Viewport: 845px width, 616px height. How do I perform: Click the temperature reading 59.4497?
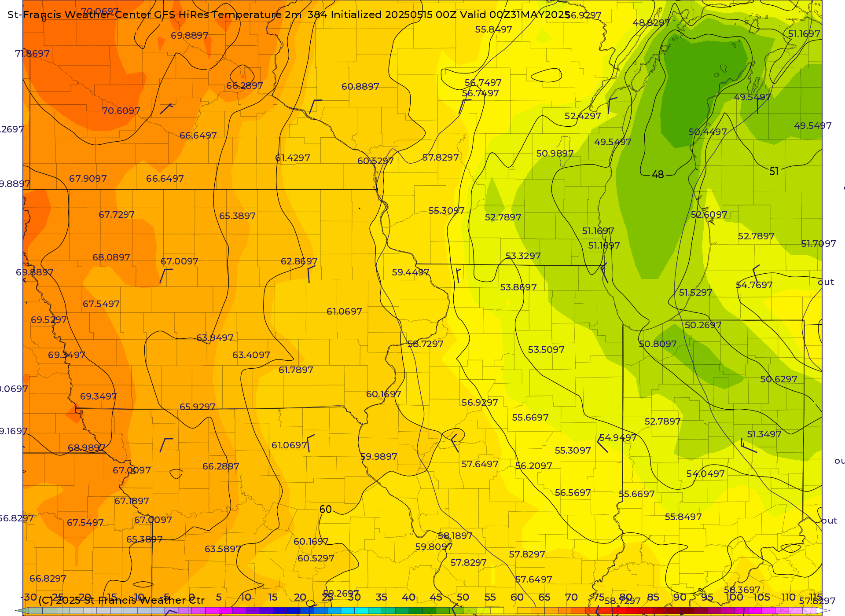(x=411, y=272)
